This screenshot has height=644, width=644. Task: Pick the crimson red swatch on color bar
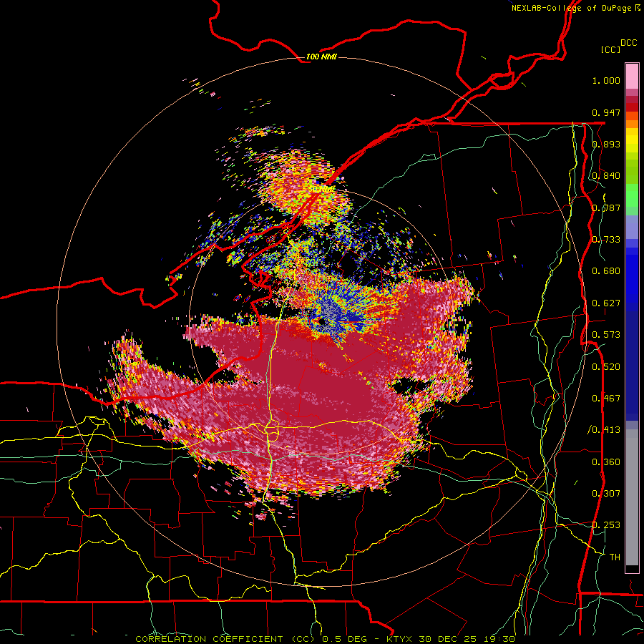pyautogui.click(x=632, y=99)
